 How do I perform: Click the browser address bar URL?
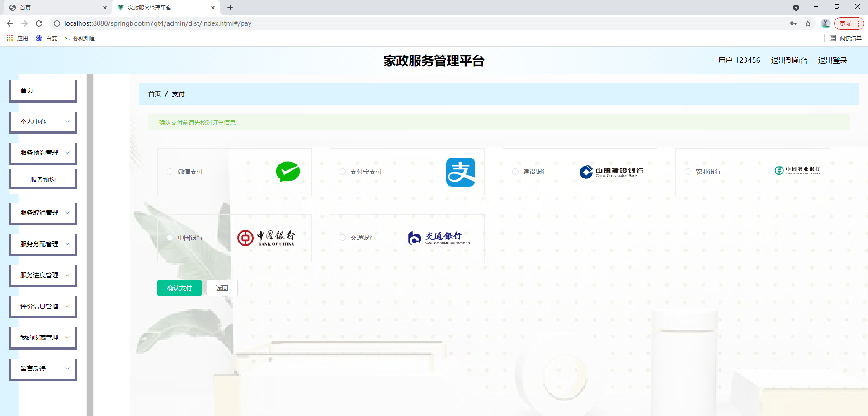click(158, 23)
